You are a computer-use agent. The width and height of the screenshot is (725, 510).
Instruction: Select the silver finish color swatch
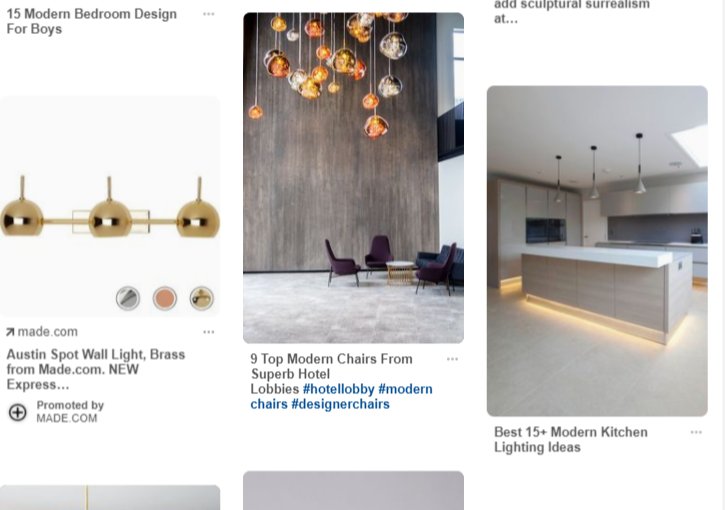pyautogui.click(x=128, y=298)
